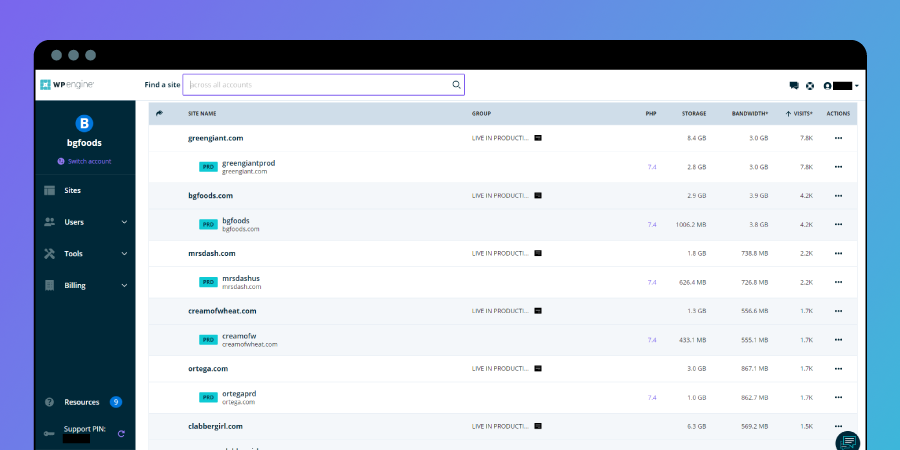Image resolution: width=900 pixels, height=450 pixels.
Task: Open greengiantprod environment
Action: pyautogui.click(x=249, y=164)
